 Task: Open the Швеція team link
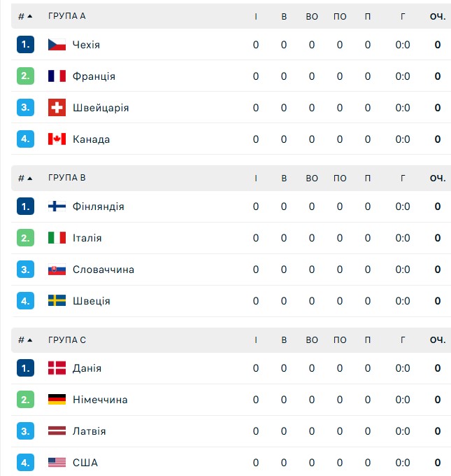(x=92, y=301)
